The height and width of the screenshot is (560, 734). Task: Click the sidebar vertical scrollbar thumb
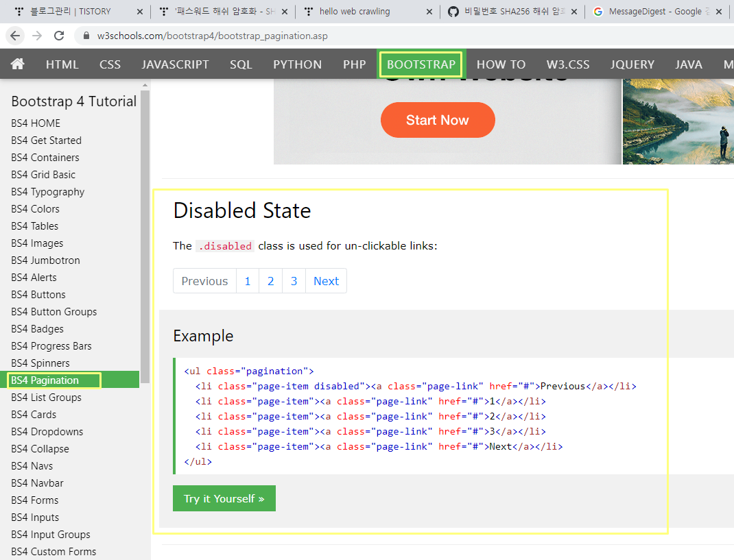[x=145, y=236]
